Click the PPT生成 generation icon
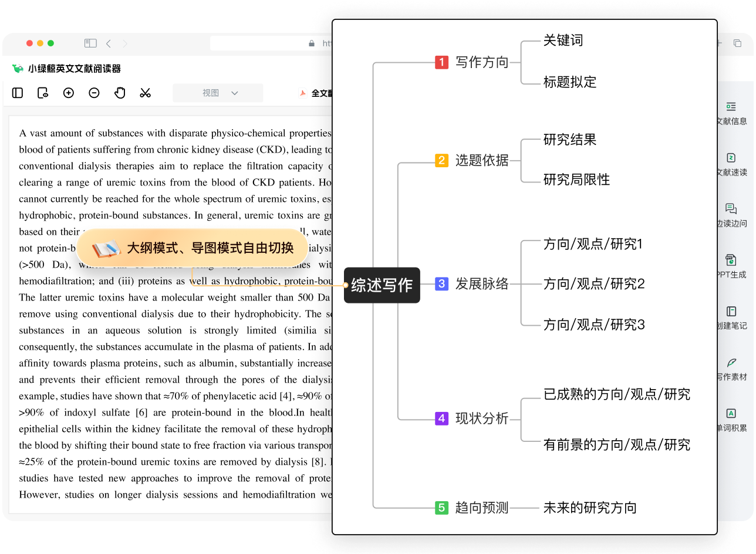Image resolution: width=756 pixels, height=554 pixels. tap(731, 264)
